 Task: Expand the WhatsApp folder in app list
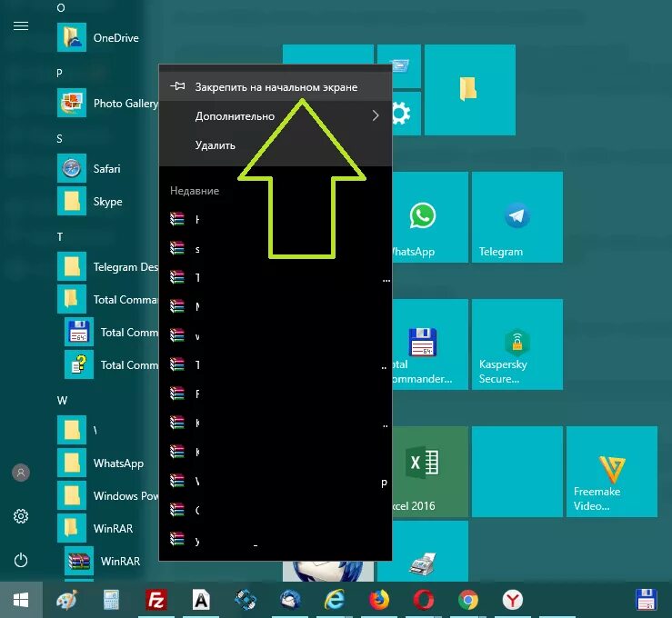coord(103,463)
